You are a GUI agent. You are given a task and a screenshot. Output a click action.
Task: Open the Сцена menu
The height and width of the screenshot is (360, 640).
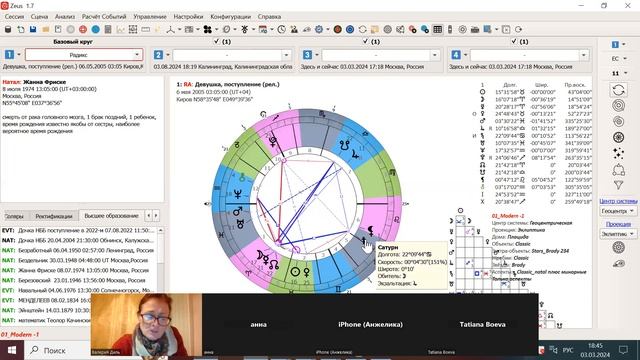[x=40, y=17]
